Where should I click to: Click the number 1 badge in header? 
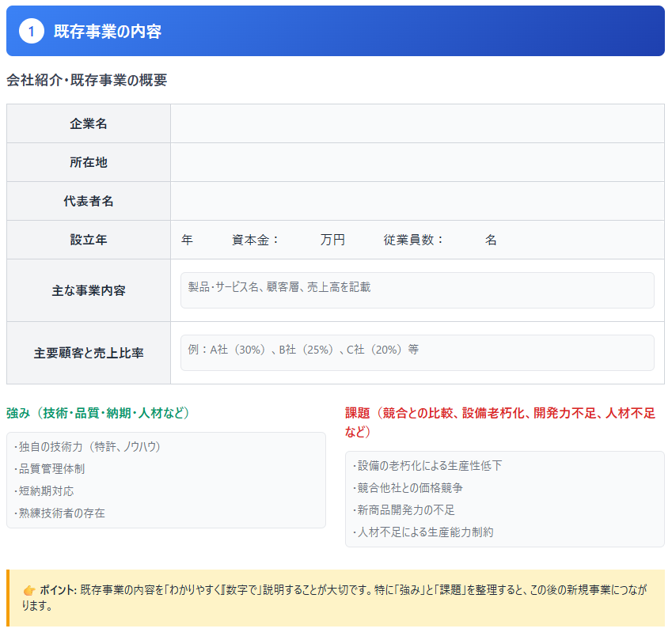click(x=32, y=32)
